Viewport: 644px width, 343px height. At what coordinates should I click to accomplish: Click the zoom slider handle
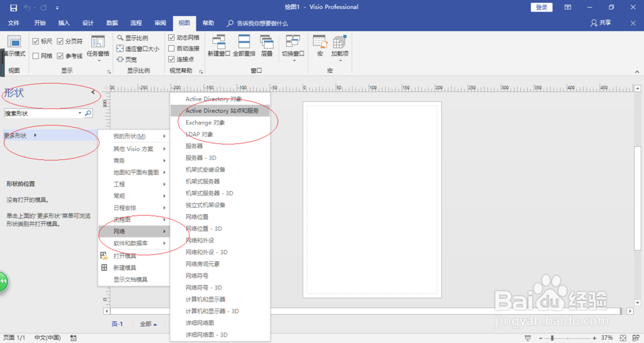click(x=553, y=338)
